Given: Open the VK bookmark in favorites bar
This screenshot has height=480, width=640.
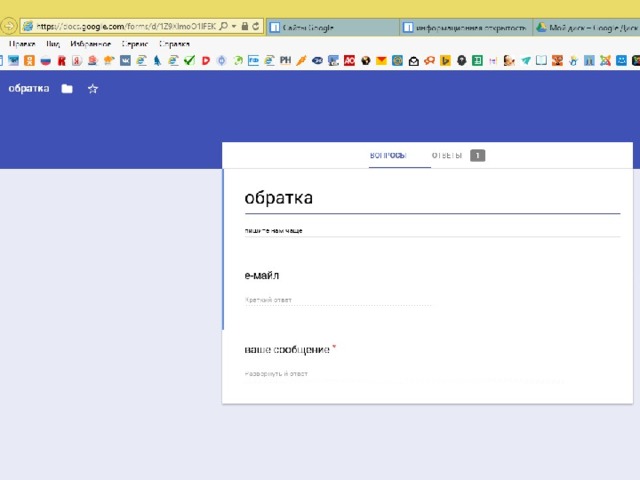Looking at the screenshot, I should (x=125, y=61).
